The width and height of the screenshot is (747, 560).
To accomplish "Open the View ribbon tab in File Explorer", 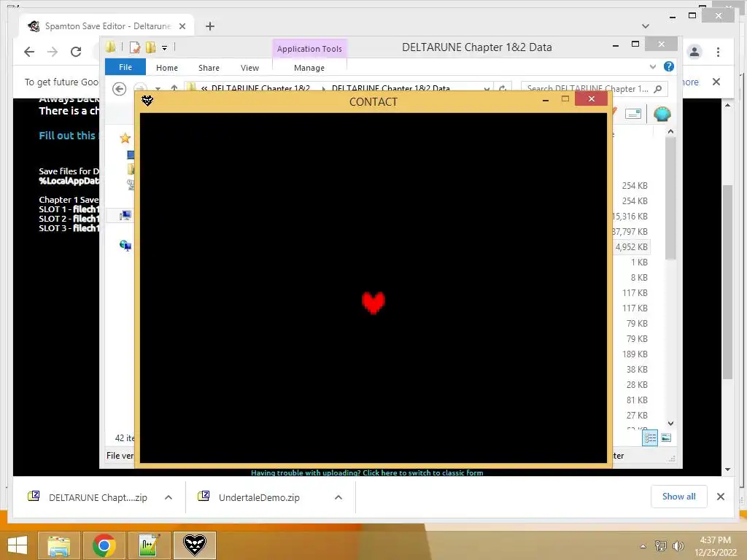I will coord(249,68).
